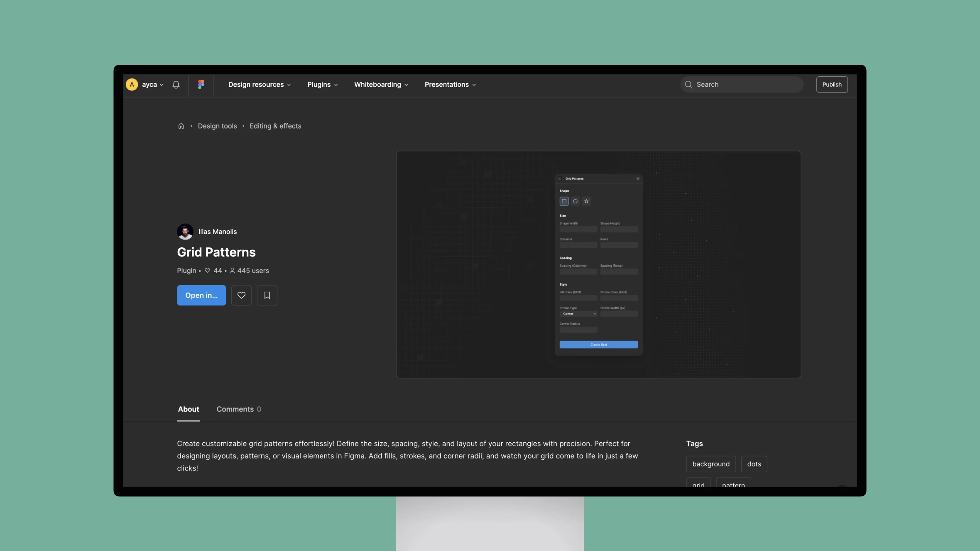Expand the Presentations dropdown menu
The image size is (980, 551).
coord(450,84)
